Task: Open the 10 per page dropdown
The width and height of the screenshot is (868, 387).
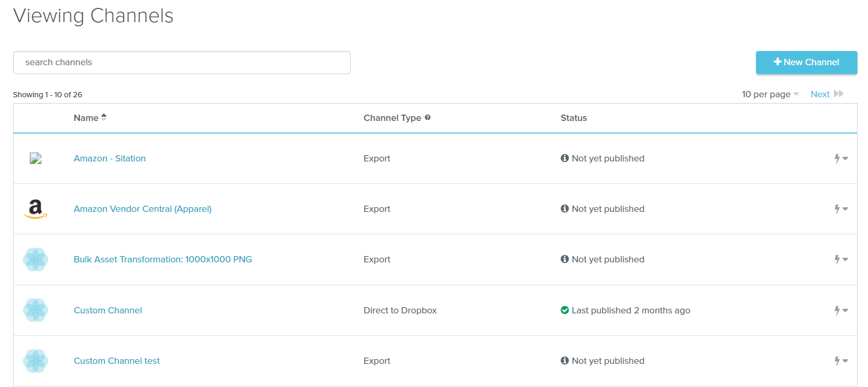Action: [770, 94]
